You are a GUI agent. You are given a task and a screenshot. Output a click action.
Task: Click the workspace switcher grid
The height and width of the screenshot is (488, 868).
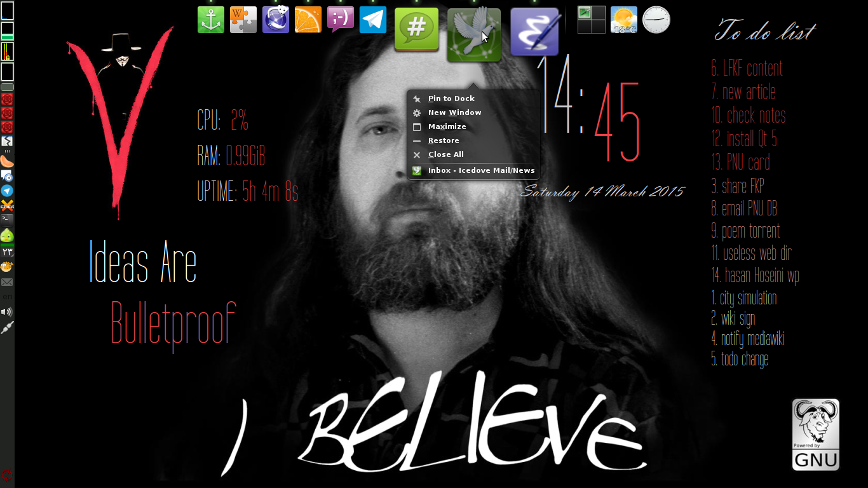click(x=592, y=20)
